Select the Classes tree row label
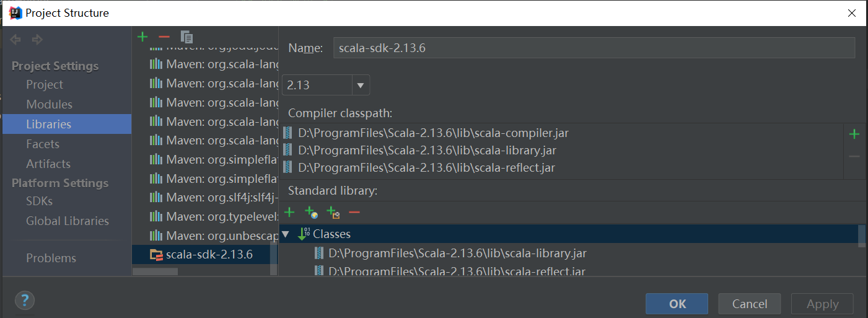This screenshot has width=868, height=318. tap(331, 234)
